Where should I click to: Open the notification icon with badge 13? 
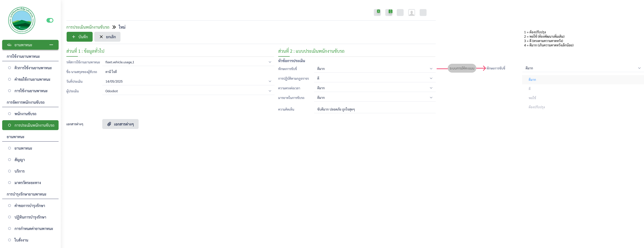[388, 13]
